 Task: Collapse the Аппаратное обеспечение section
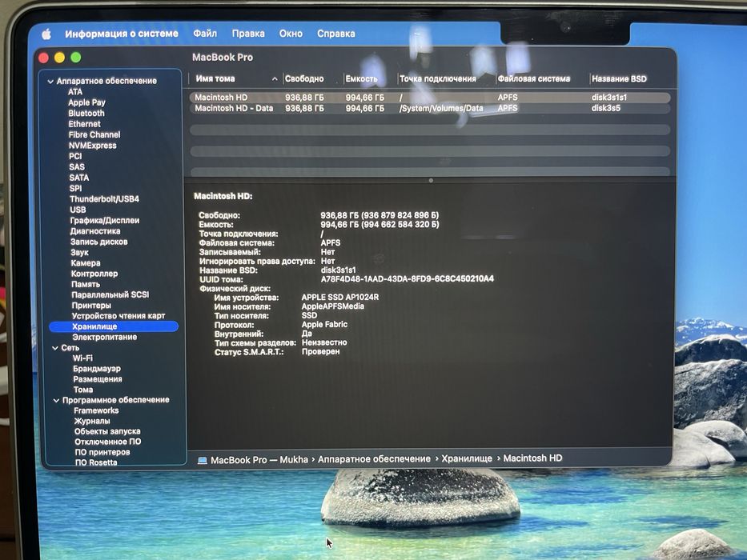pyautogui.click(x=50, y=82)
